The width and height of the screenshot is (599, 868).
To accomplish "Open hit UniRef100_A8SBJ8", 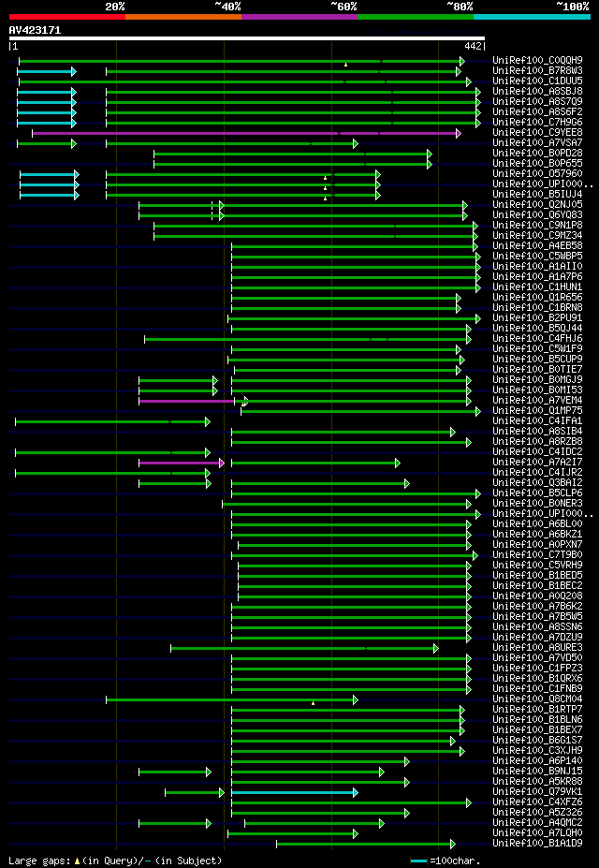I will 537,92.
